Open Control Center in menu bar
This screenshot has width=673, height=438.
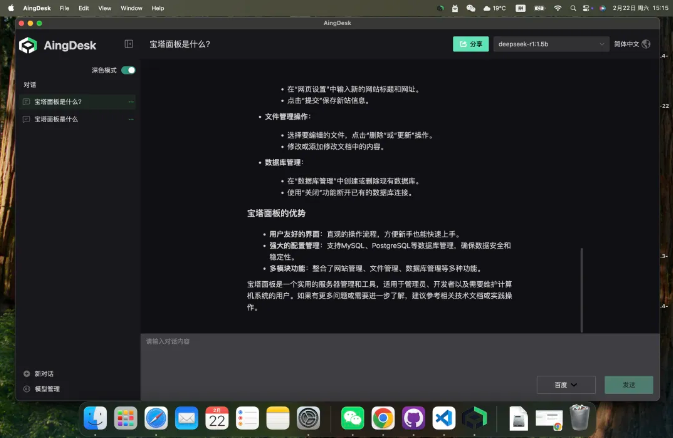587,8
